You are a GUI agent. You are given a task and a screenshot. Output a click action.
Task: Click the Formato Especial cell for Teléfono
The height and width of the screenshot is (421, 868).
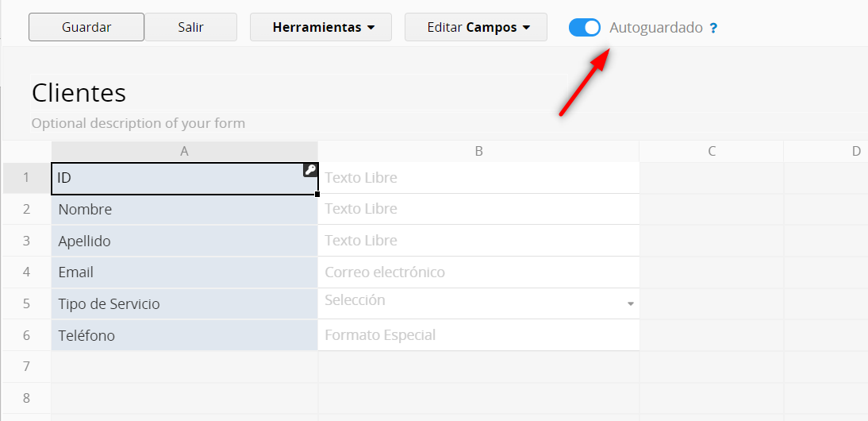point(478,335)
